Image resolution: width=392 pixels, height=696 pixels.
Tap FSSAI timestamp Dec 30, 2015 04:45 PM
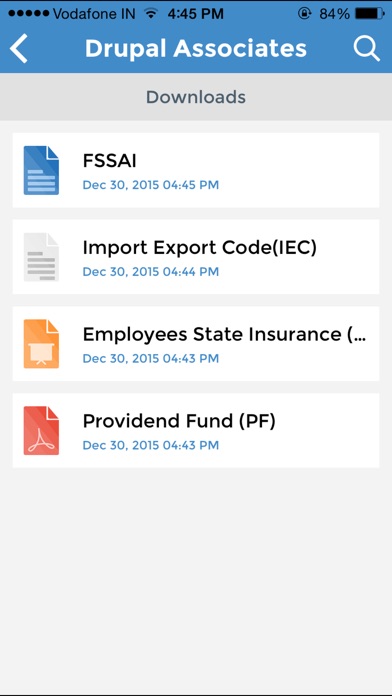[x=150, y=185]
